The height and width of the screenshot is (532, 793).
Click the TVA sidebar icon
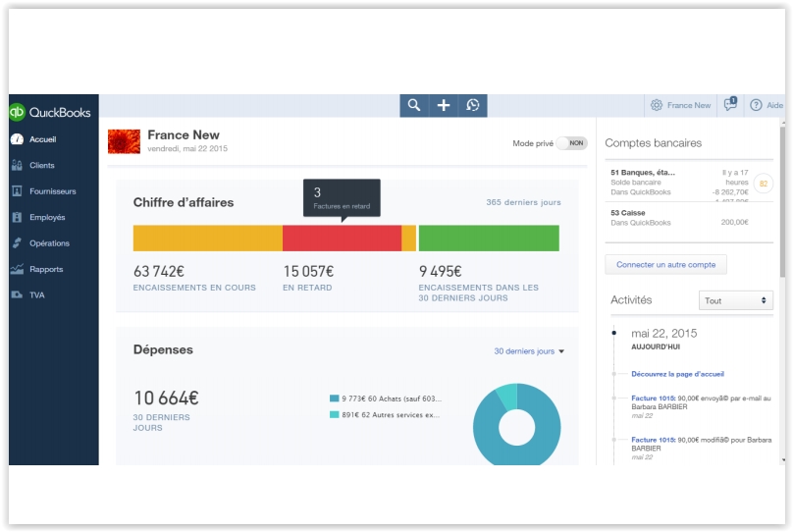(x=17, y=294)
